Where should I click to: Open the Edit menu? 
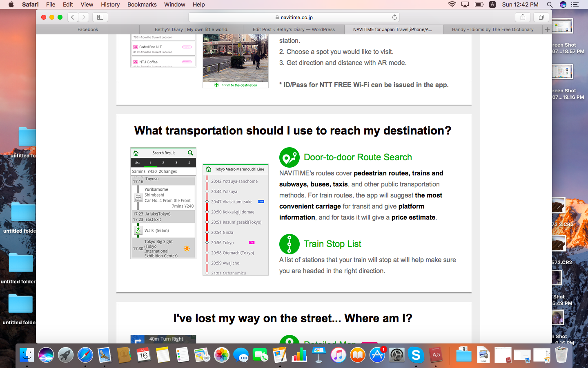[x=68, y=4]
